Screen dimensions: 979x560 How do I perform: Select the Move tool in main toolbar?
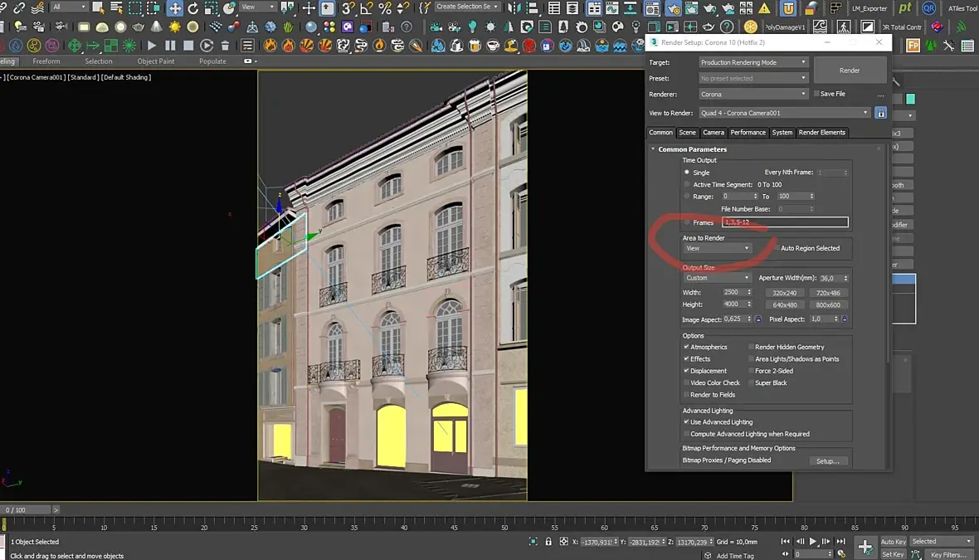point(174,8)
